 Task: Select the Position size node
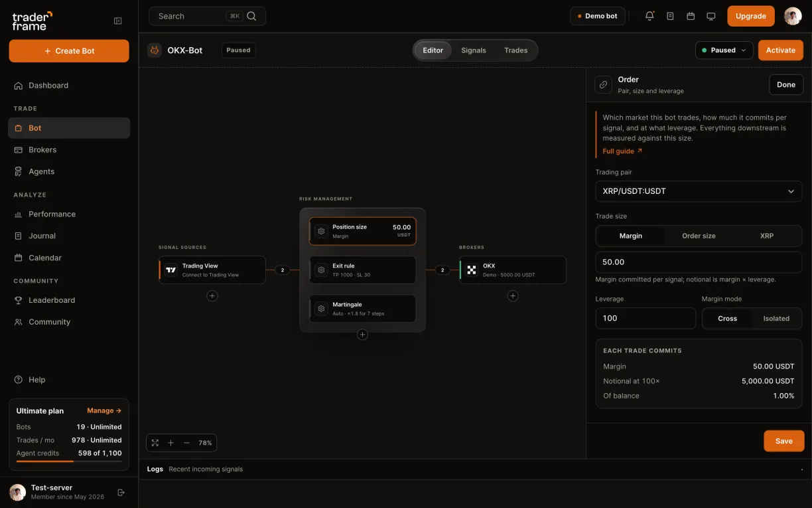362,231
